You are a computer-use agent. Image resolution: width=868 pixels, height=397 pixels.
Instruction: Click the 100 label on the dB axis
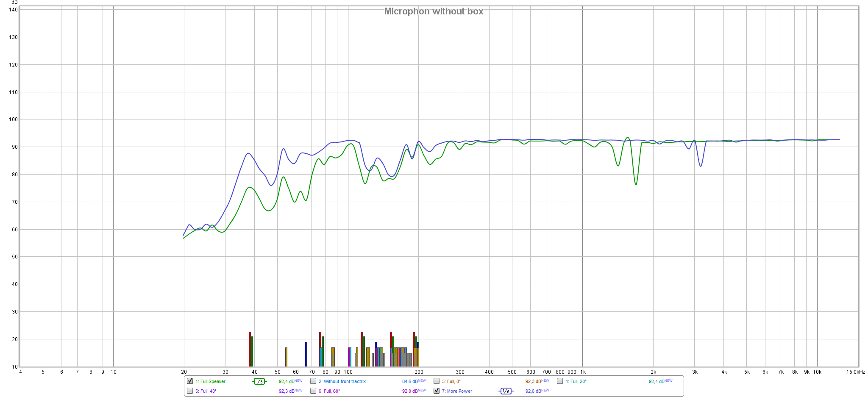[x=13, y=119]
